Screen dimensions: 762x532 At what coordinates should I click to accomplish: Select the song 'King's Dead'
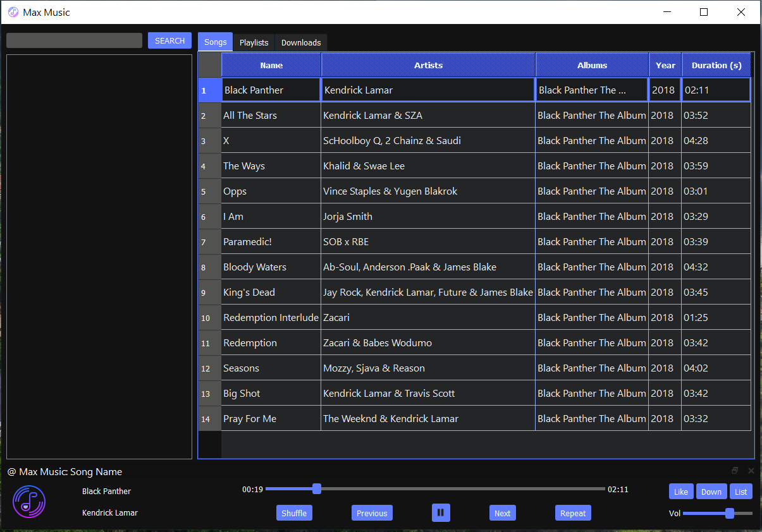click(271, 292)
